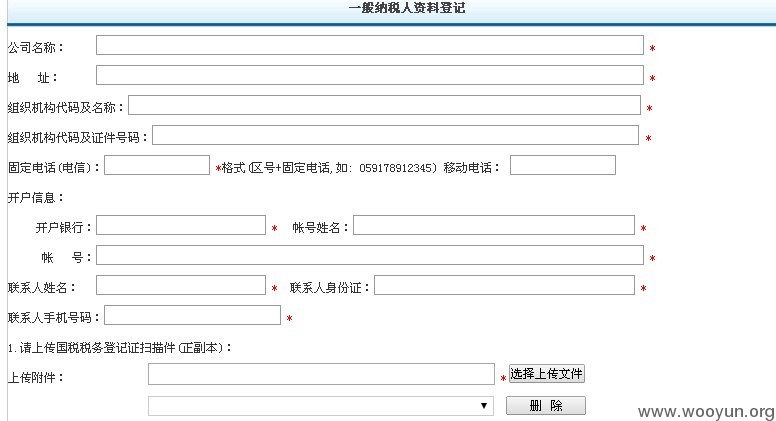Focus the 固定电话(电信) input box
This screenshot has height=421, width=776.
[157, 165]
